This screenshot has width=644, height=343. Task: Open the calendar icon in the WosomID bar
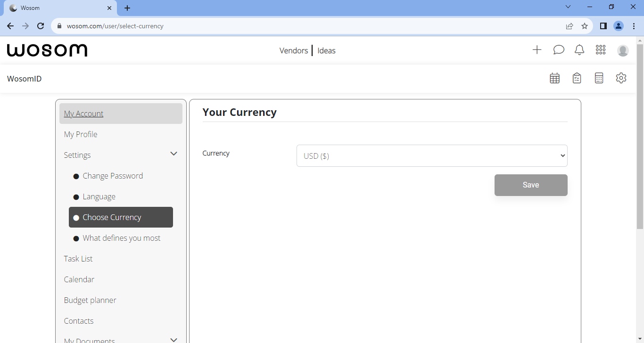click(554, 77)
